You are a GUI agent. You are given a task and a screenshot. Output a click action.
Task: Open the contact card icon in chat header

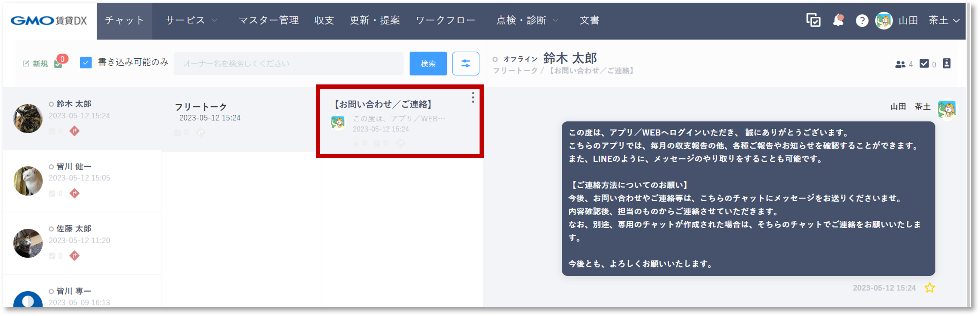(x=946, y=64)
